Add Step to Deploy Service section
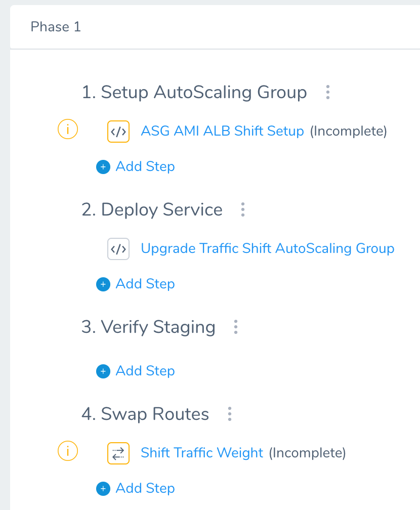The image size is (420, 510). [x=145, y=284]
